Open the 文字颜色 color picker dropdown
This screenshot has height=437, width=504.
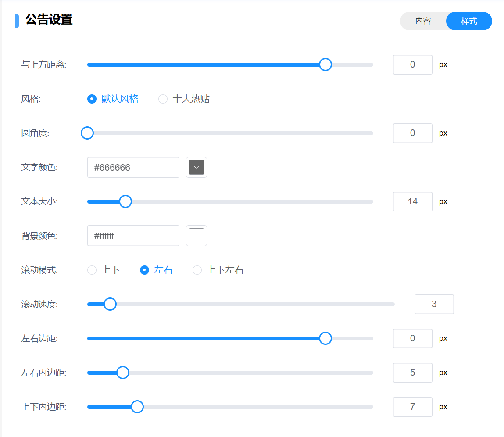tap(197, 167)
